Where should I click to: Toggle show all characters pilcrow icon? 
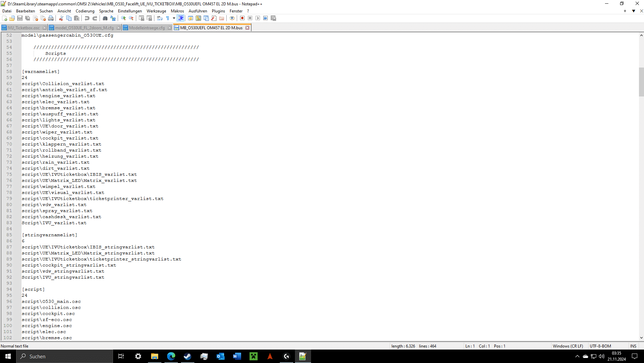(167, 18)
